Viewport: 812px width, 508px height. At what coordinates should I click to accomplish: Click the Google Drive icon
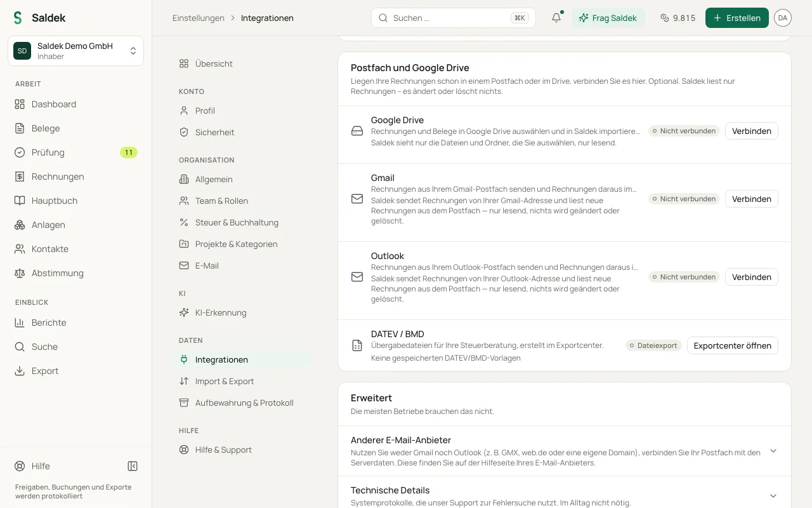357,131
